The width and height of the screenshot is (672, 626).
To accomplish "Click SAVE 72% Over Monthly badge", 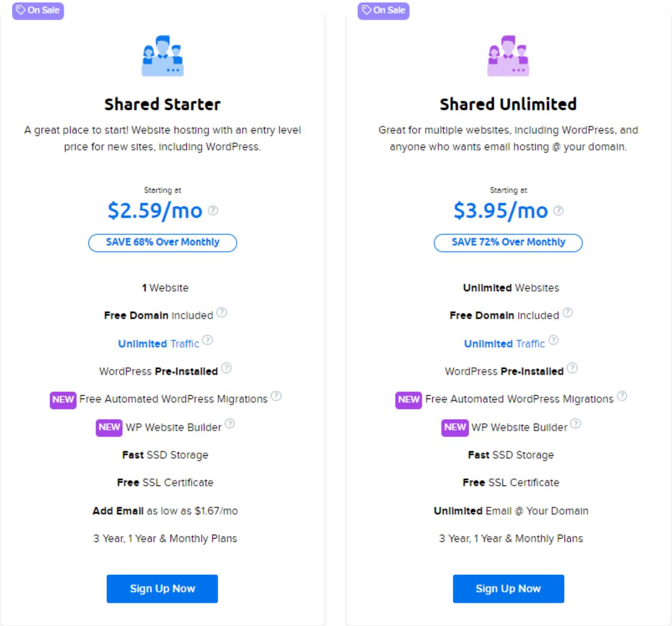I will coord(508,242).
